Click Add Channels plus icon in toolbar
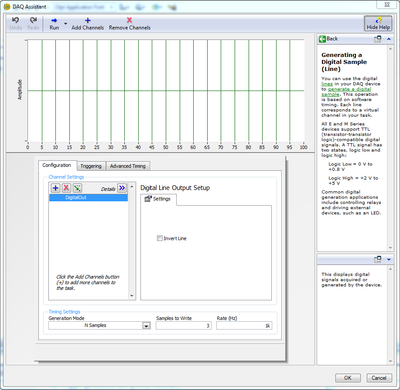This screenshot has width=400, height=390. click(88, 20)
